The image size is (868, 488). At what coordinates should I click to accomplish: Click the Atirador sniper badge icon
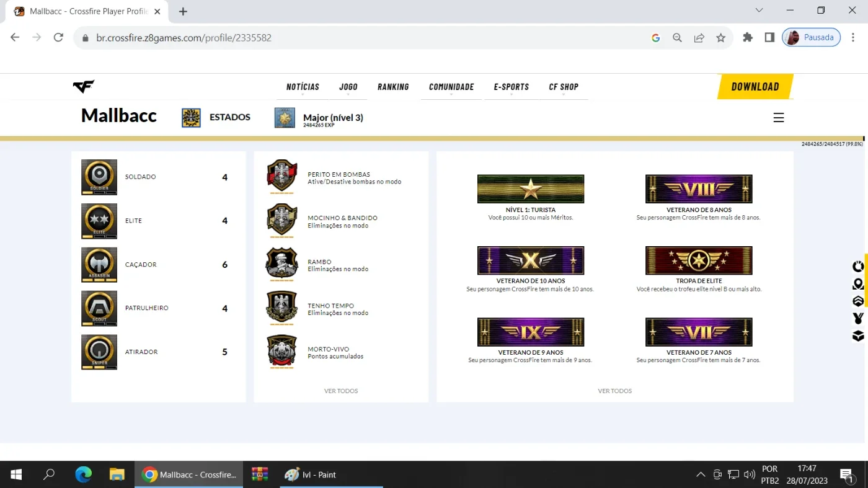point(99,352)
